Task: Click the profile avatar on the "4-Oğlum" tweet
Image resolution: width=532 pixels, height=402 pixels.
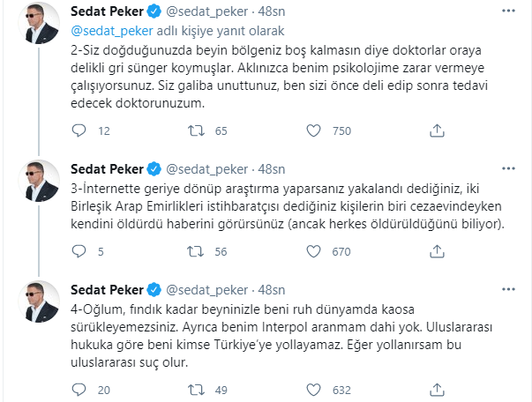Action: [39, 302]
